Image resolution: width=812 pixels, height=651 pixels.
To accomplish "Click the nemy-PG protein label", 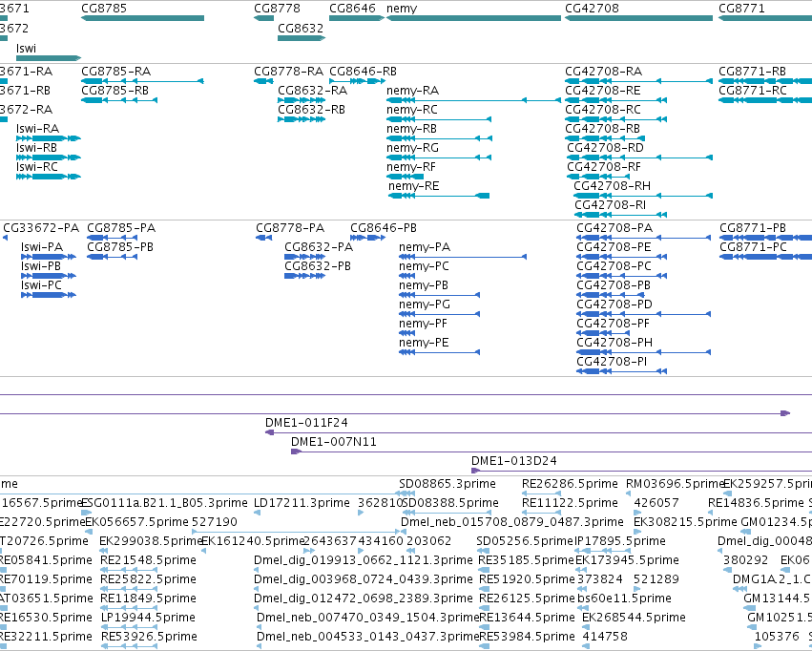I will click(x=424, y=304).
